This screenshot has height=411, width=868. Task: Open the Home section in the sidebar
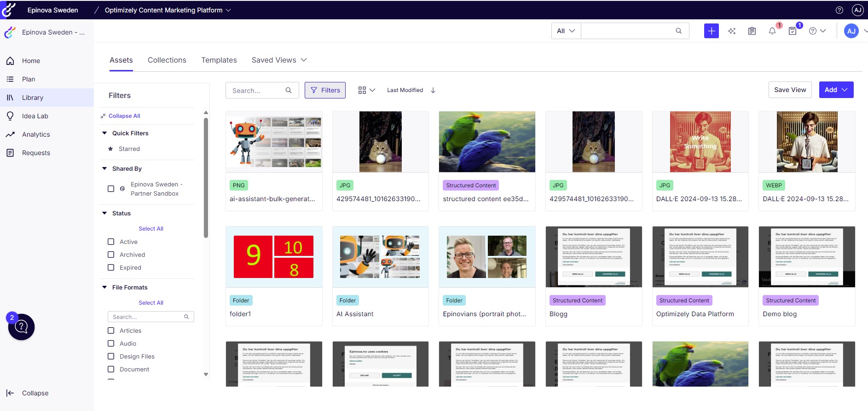coord(31,61)
